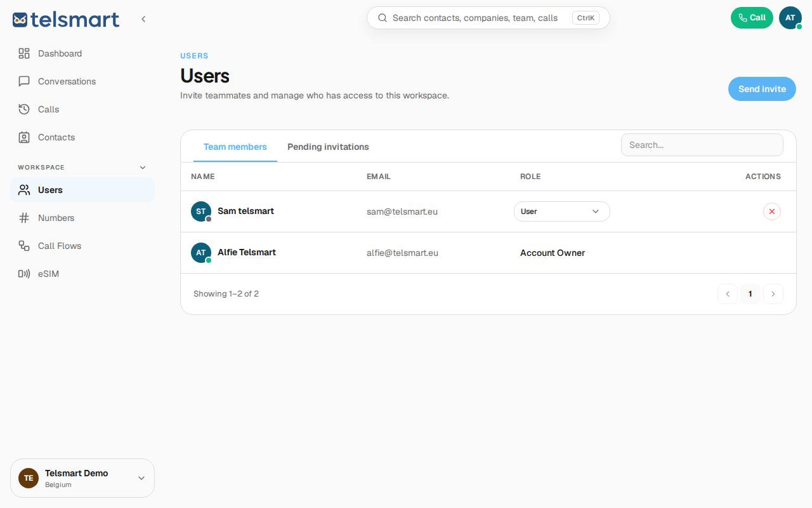Click the Send invite button

762,89
